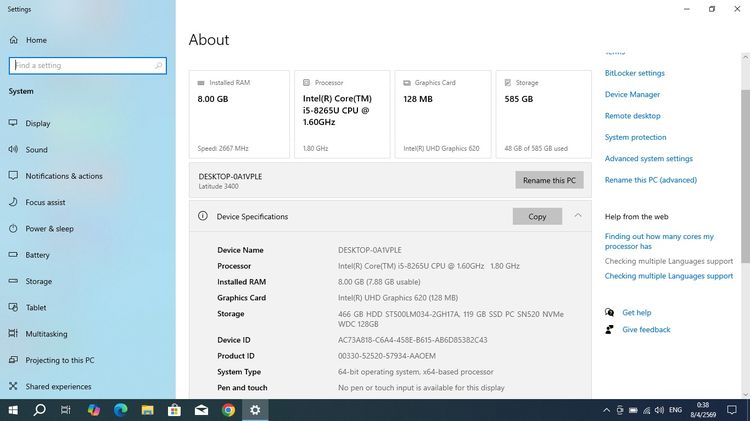
Task: Collapse the Device Specifications section
Action: tap(578, 216)
